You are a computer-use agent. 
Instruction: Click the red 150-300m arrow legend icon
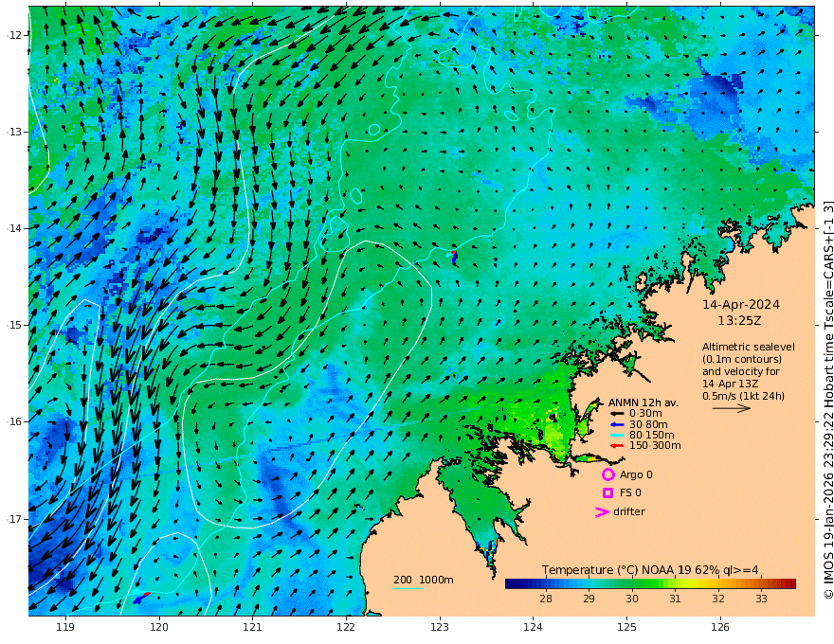[617, 446]
